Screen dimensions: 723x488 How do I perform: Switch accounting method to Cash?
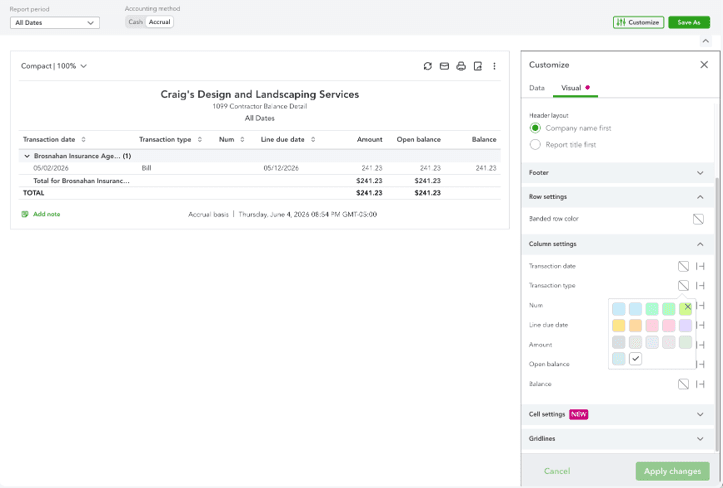(x=136, y=22)
